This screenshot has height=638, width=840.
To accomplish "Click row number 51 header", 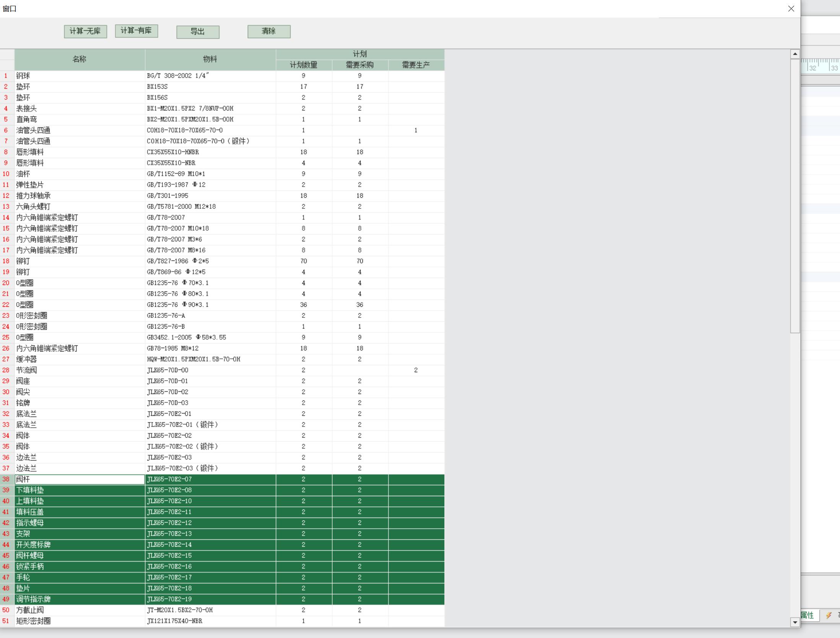I will (x=6, y=621).
